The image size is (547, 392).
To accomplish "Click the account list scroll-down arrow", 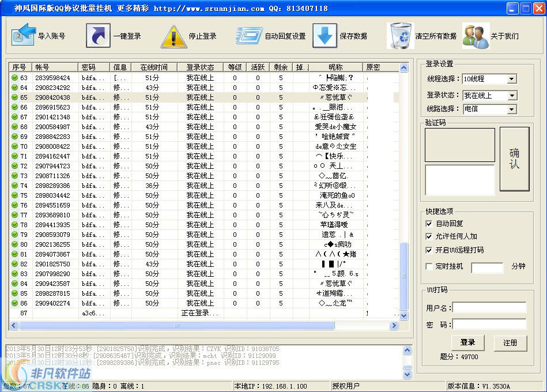I will coord(403,316).
